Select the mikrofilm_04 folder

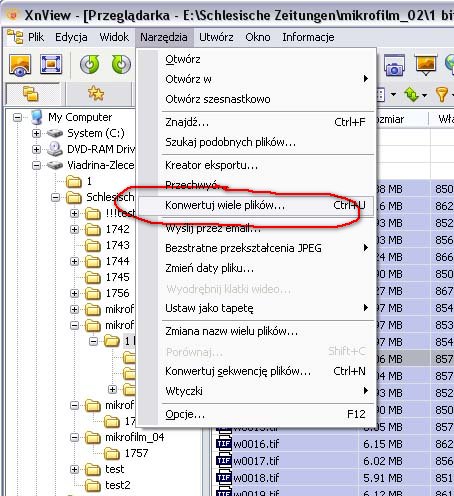pos(135,437)
